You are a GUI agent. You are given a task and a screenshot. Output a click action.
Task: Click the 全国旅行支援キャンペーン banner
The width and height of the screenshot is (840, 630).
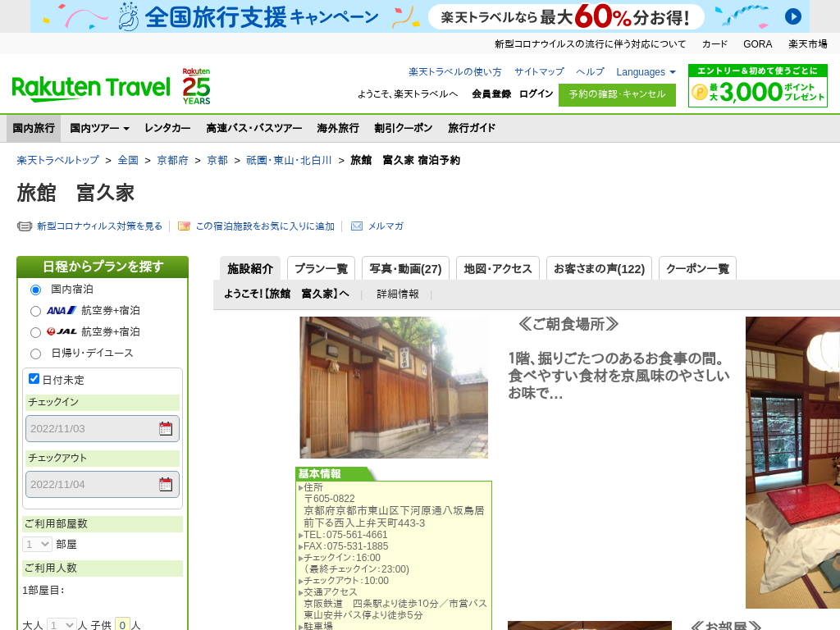(420, 16)
